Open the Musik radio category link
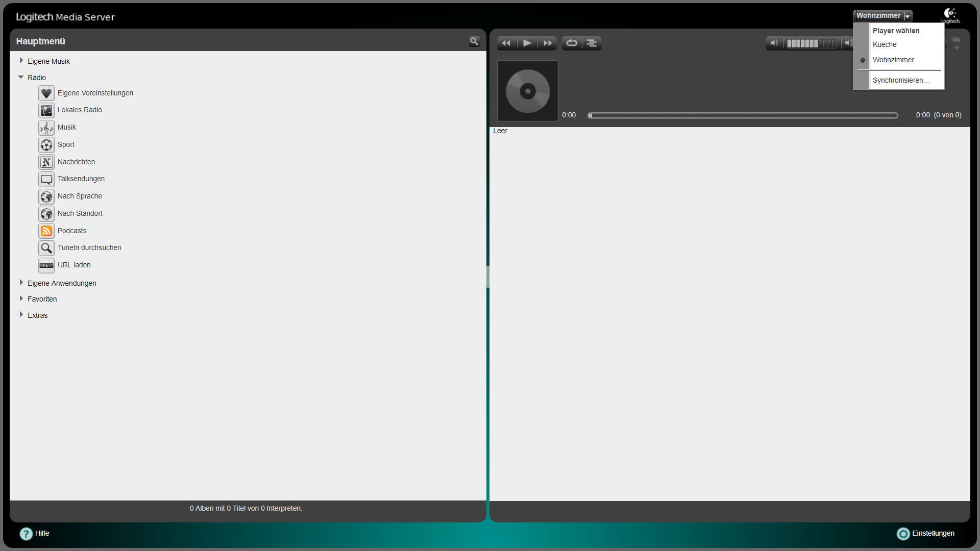980x551 pixels. click(67, 127)
